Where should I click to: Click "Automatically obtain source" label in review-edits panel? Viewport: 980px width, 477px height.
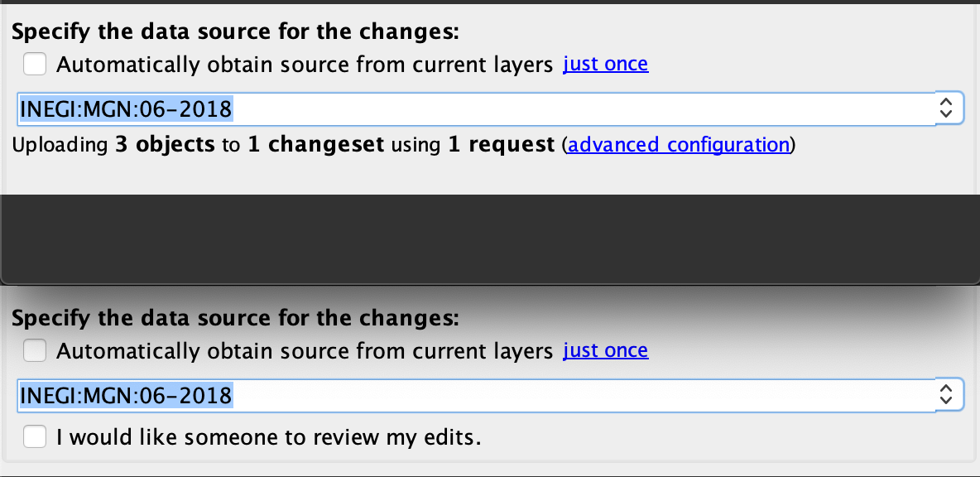(304, 351)
